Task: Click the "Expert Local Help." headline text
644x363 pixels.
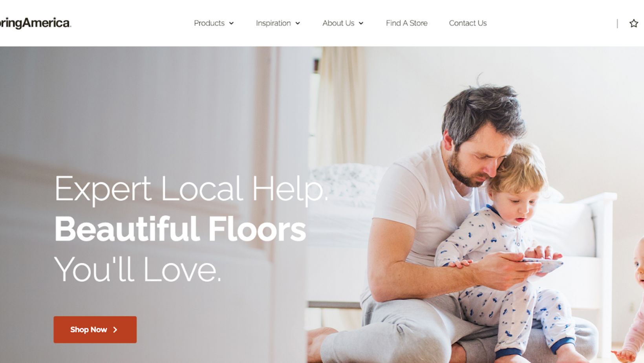Action: pyautogui.click(x=191, y=189)
